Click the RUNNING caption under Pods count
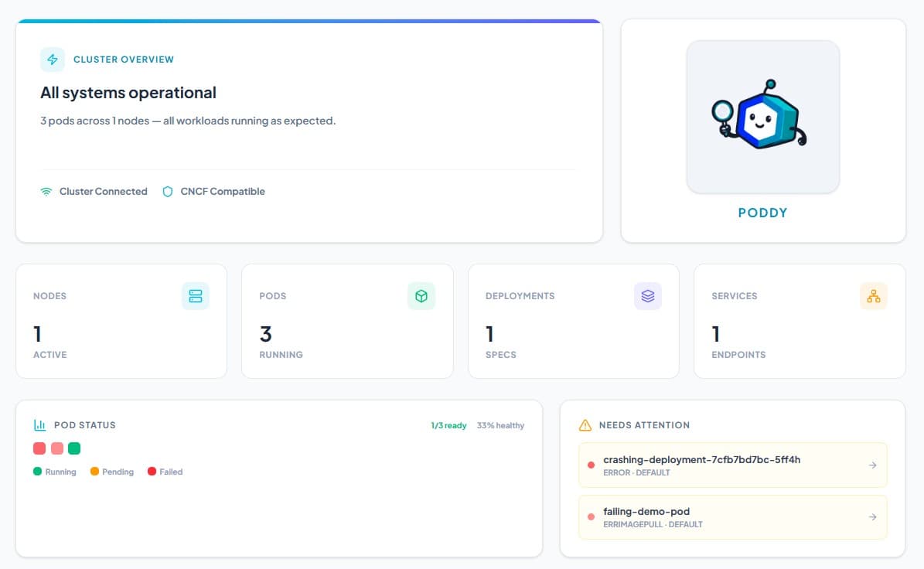Viewport: 924px width, 569px height. (281, 355)
